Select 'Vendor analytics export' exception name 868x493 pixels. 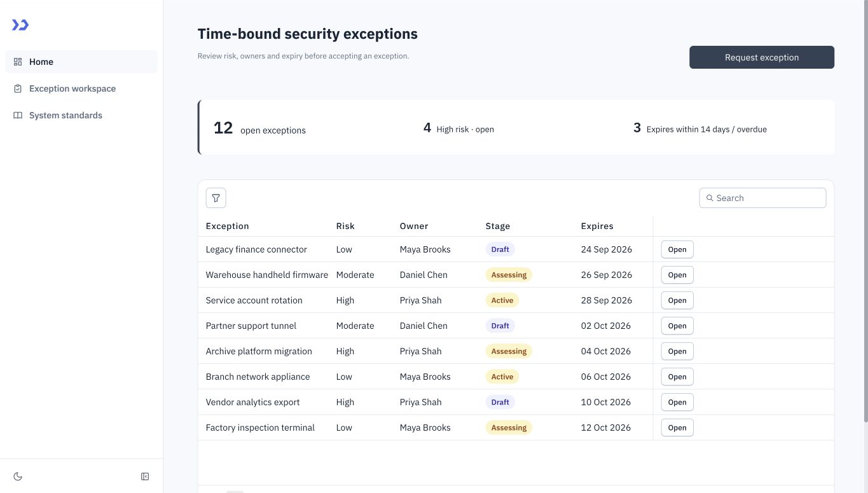(252, 402)
